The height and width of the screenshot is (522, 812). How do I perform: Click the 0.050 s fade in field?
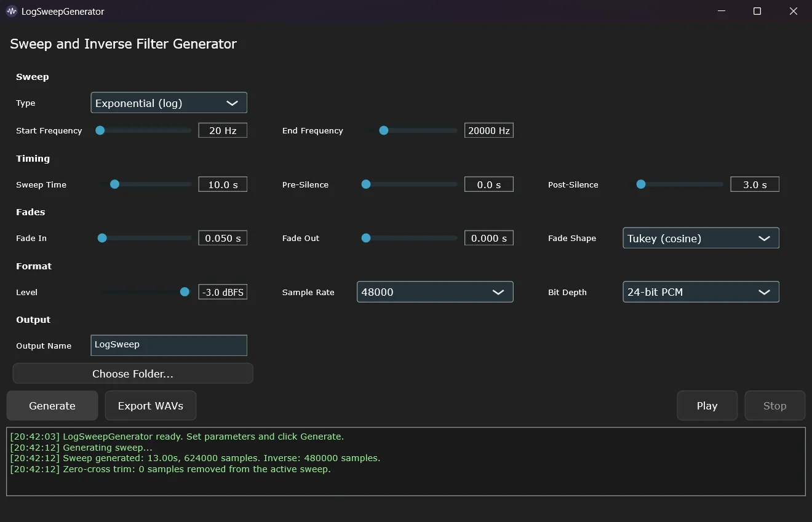pyautogui.click(x=223, y=238)
